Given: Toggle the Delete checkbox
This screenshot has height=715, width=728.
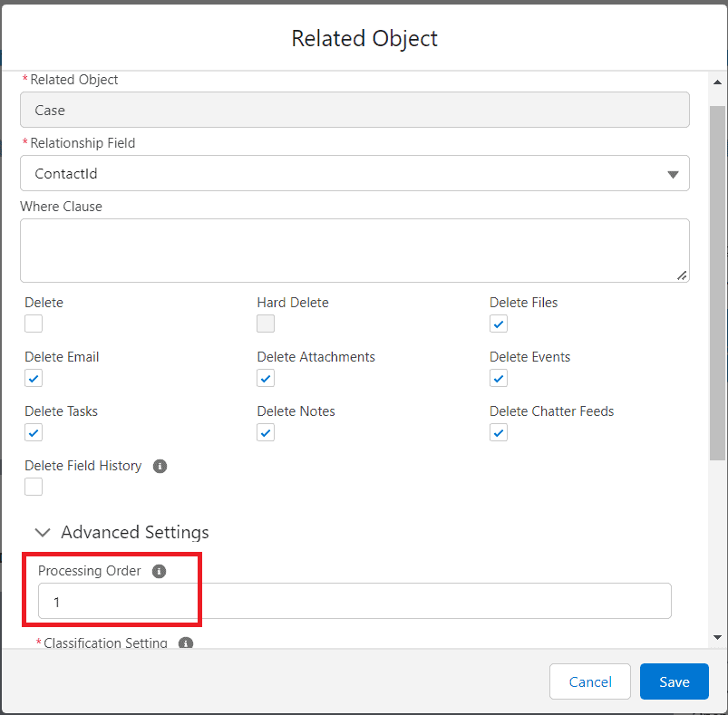Looking at the screenshot, I should (34, 324).
